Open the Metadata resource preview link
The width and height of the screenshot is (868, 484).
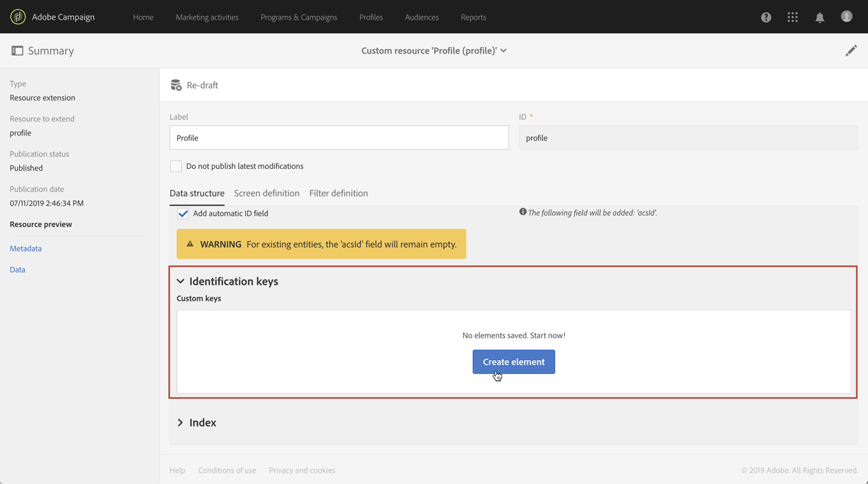(x=26, y=249)
